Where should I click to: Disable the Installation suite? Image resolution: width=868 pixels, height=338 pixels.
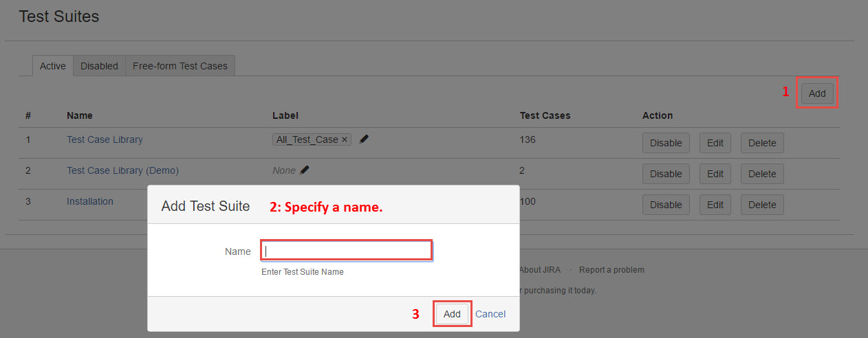point(666,205)
